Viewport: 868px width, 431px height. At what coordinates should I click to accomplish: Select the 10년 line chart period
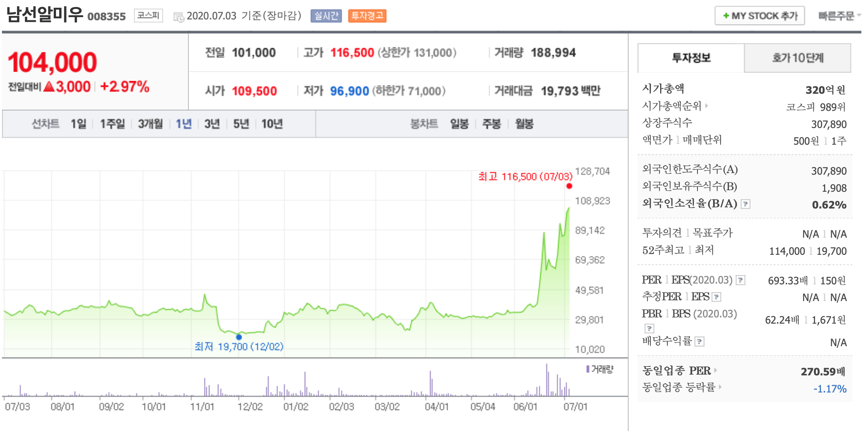(272, 124)
